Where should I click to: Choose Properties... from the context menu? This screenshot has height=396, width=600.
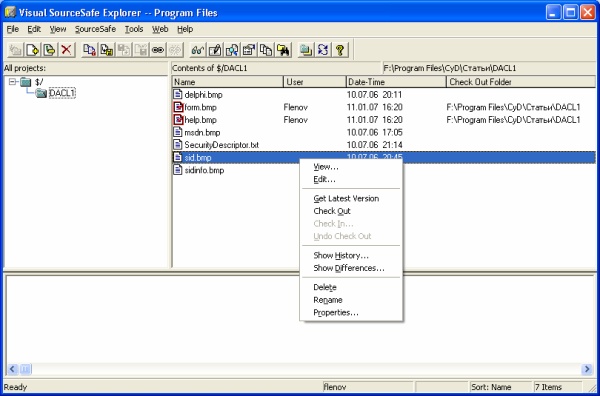(351, 312)
